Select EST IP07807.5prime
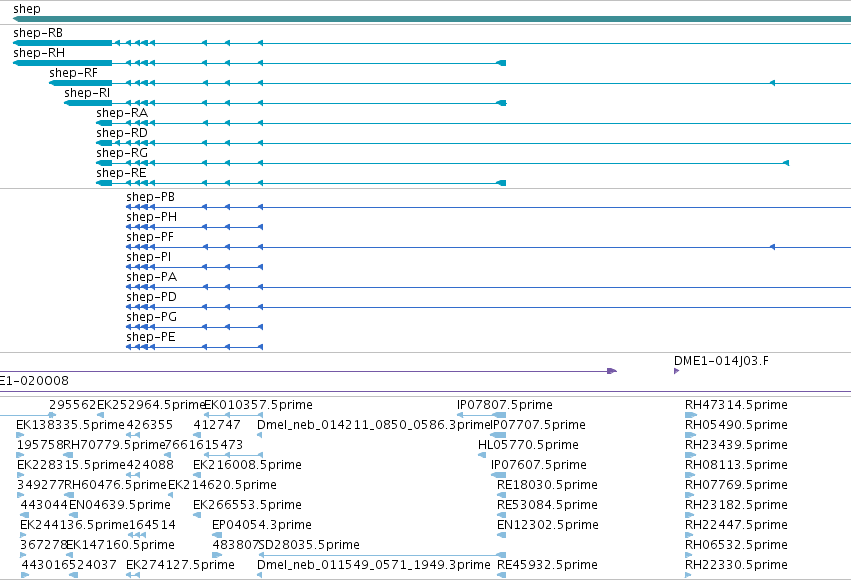 [x=505, y=405]
